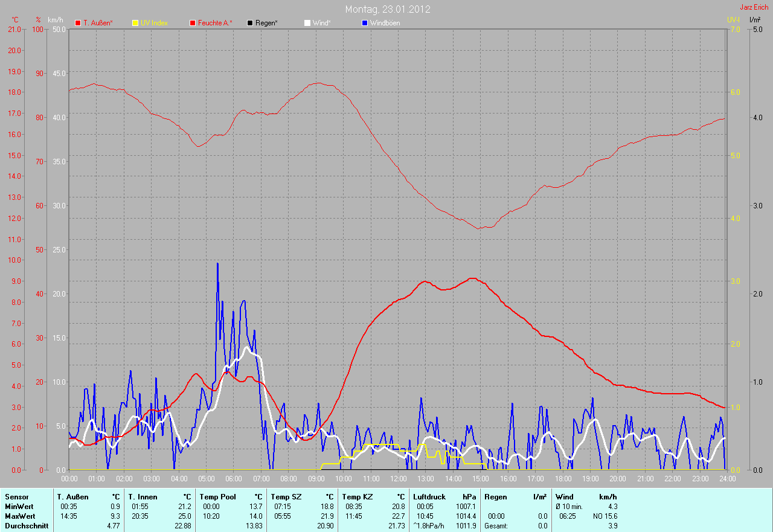Click the 'Sensor' header in the table
This screenshot has height=532, width=773.
17,496
